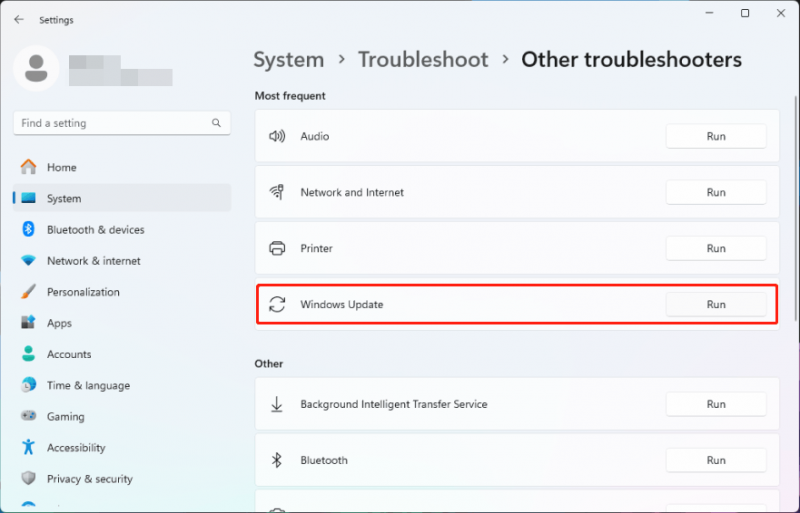Click the user profile avatar
Viewport: 800px width, 513px height.
coord(36,68)
